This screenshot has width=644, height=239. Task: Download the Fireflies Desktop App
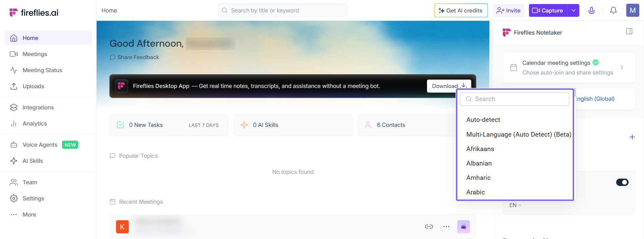(x=449, y=86)
